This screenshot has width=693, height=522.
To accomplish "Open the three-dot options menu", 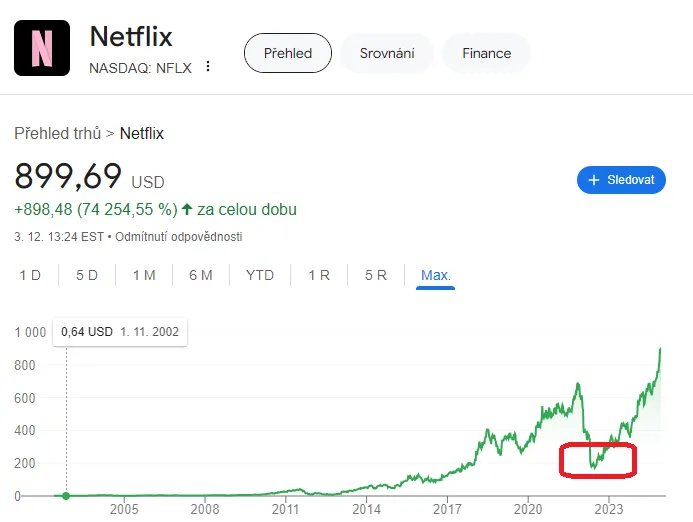I will pos(208,67).
